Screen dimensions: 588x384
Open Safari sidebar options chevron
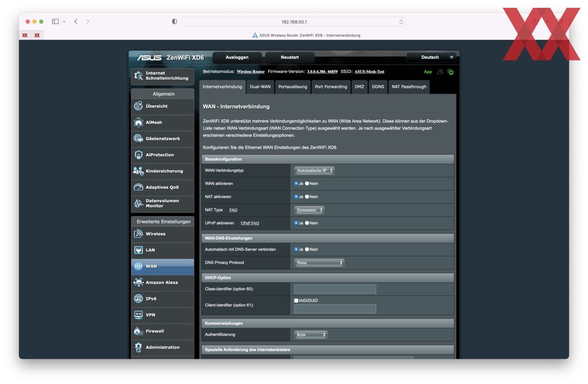(x=64, y=22)
